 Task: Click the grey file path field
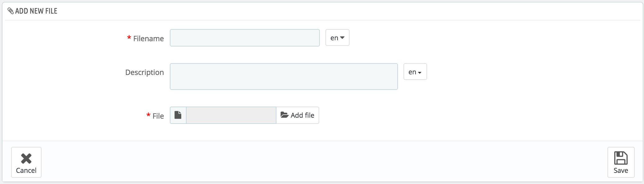231,115
